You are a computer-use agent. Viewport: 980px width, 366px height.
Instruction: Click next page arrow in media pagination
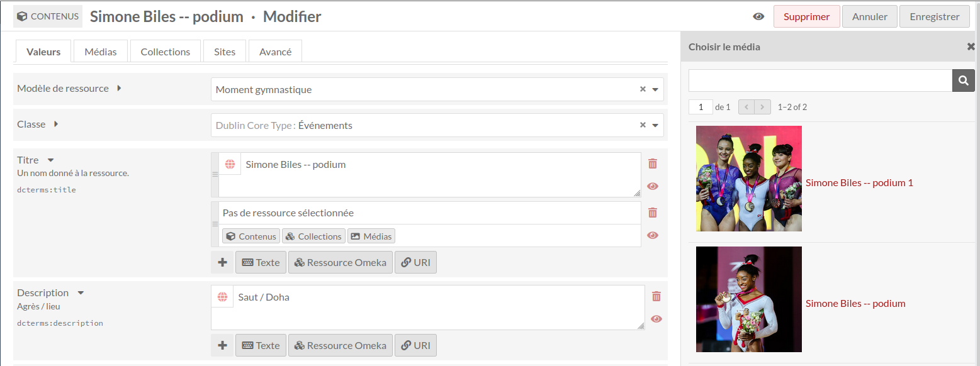[x=763, y=107]
